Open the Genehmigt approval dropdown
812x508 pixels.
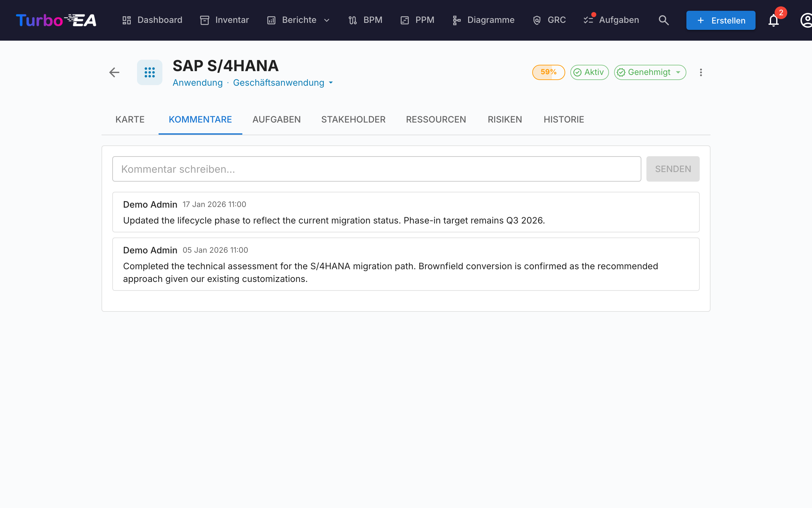pos(650,72)
